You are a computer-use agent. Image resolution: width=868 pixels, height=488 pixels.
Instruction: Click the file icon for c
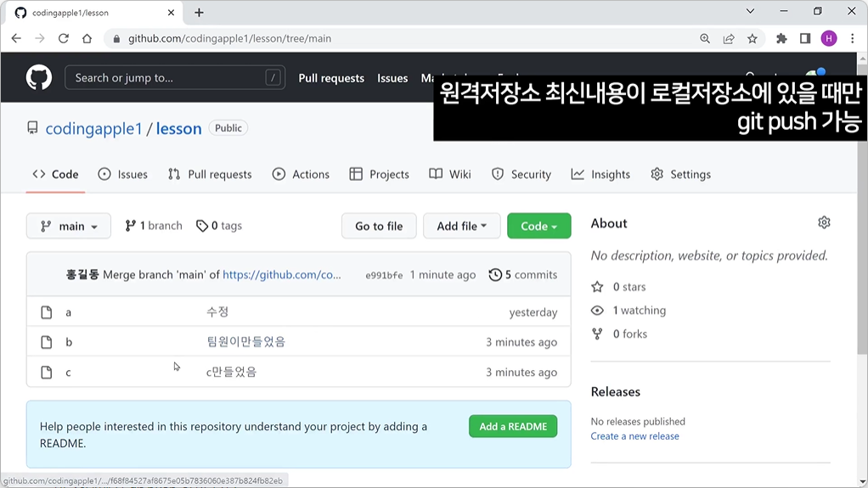(47, 373)
